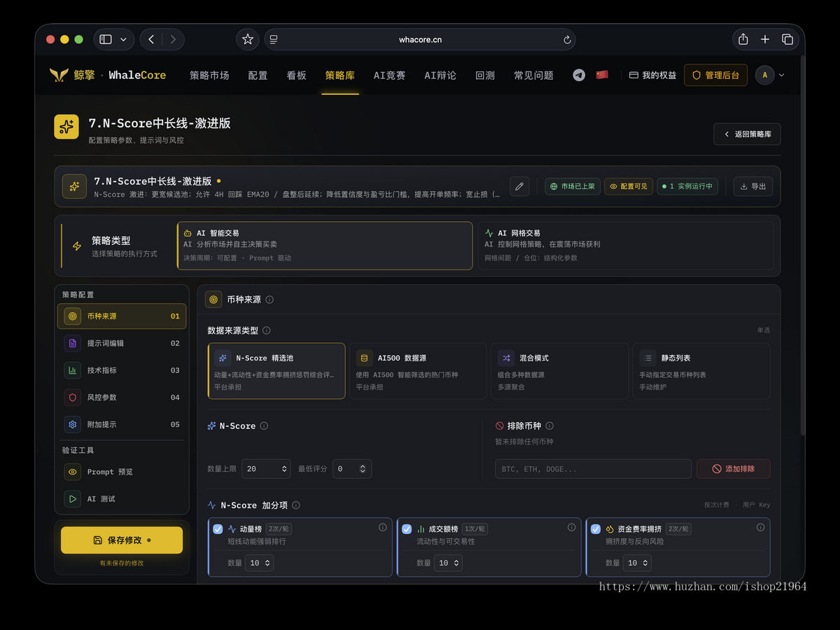
Task: Select 技术指标 in sidebar
Action: 122,370
